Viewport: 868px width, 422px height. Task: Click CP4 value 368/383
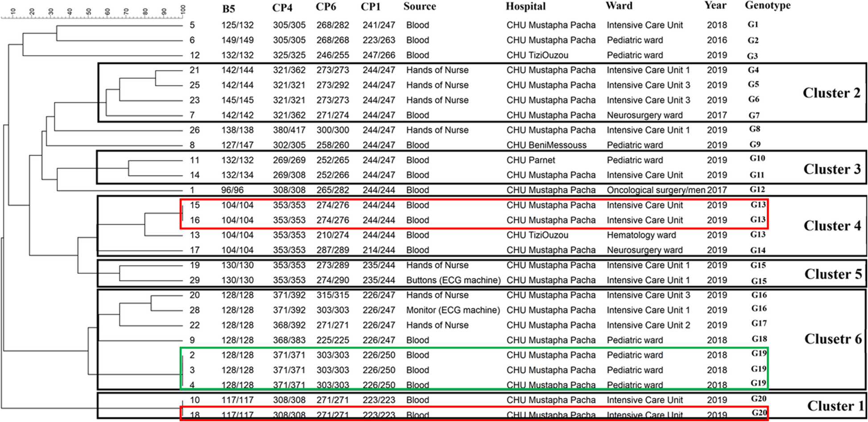(289, 340)
